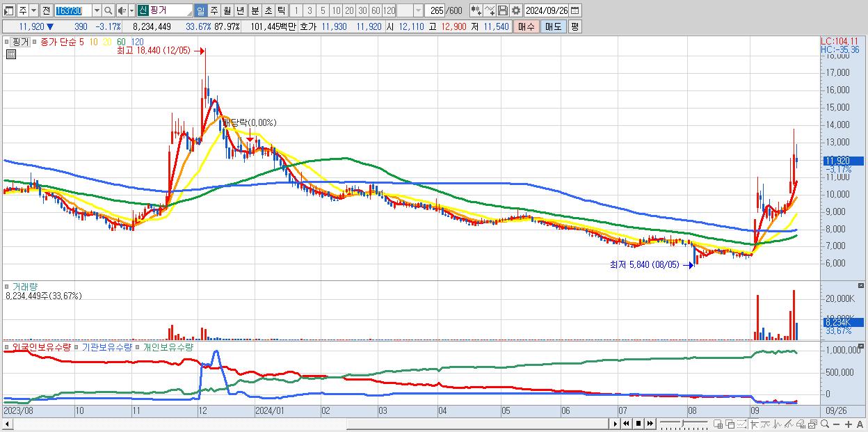Click the crosshair cursor tool icon at bottom
Screen dimensions: 868x432
pos(755,424)
